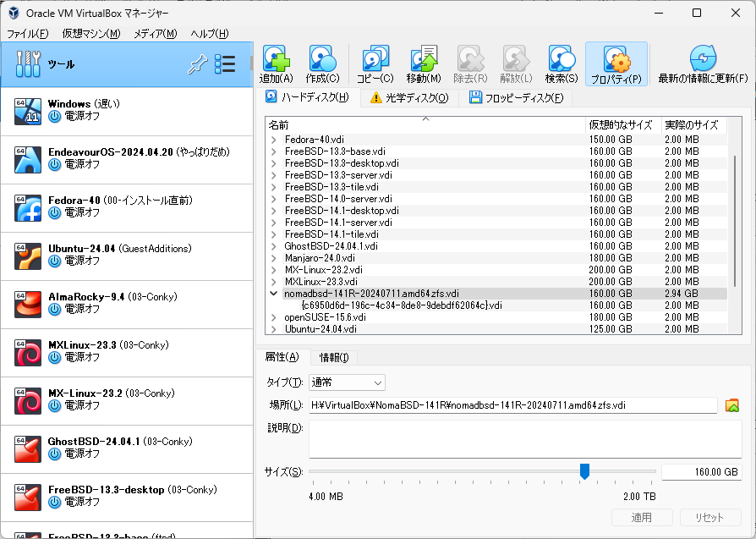
Task: Click the 2.94 GB actual size cell
Action: (682, 294)
